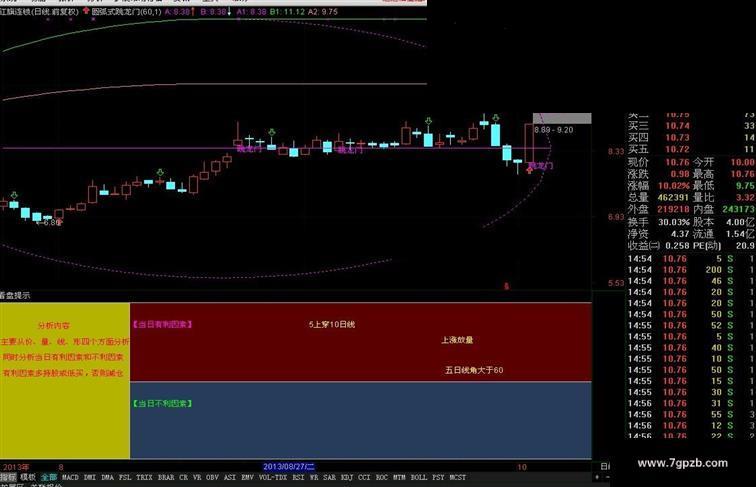Screen dimensions: 756x487
Task: Click the 最低 9.75 value
Action: click(x=745, y=186)
